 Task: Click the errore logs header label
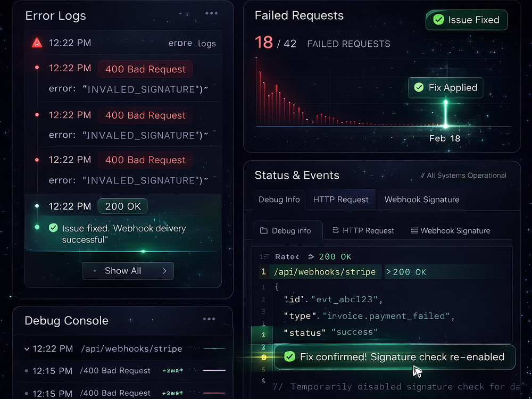(192, 44)
